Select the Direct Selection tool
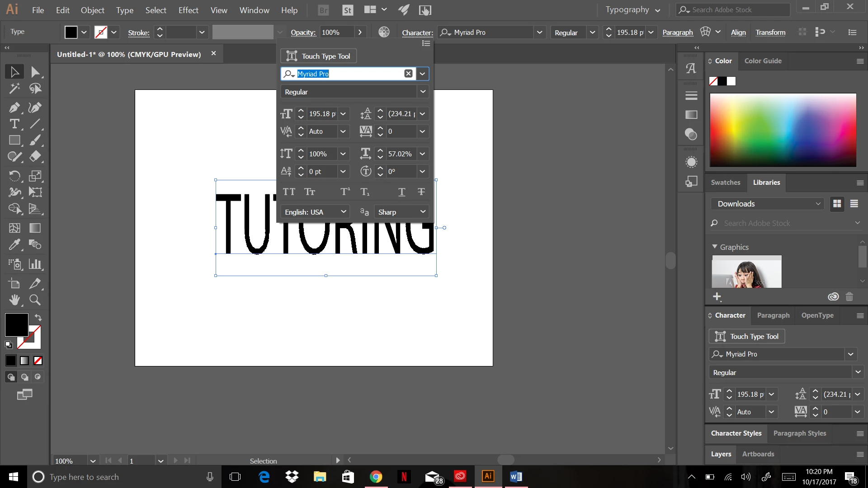This screenshot has height=488, width=868. pos(35,72)
